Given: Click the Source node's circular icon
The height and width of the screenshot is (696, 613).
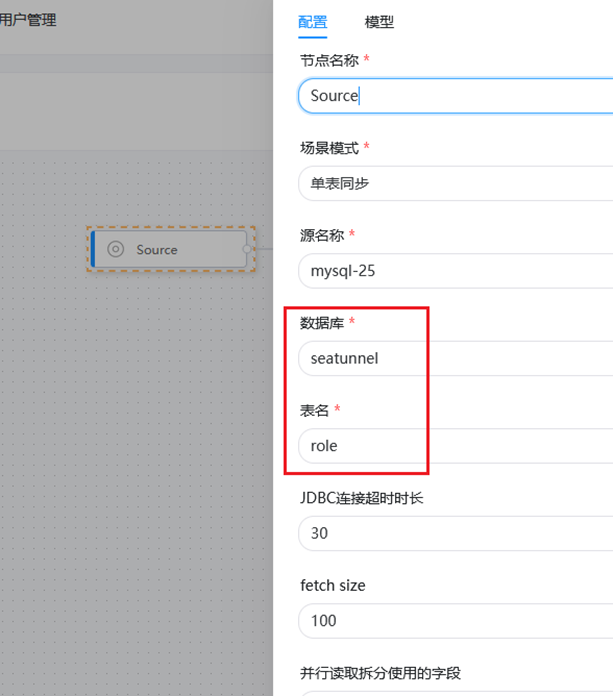Looking at the screenshot, I should point(115,249).
